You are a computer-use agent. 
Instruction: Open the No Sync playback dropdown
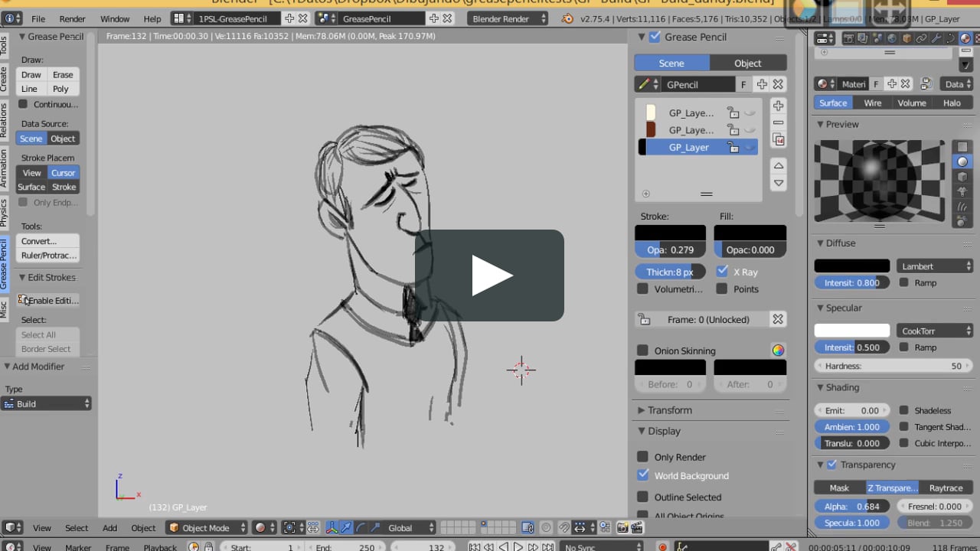click(x=600, y=547)
